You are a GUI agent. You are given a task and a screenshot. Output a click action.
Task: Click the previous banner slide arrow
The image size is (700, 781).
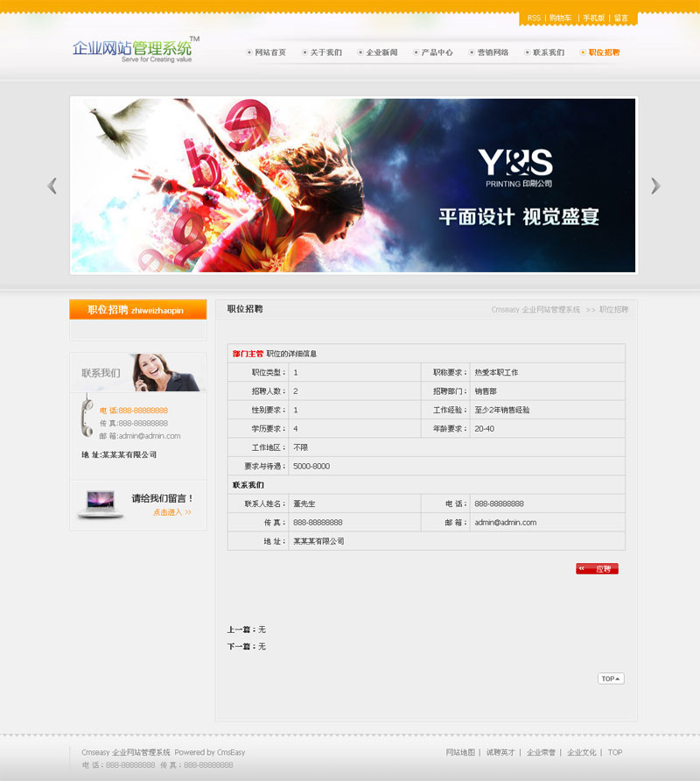(52, 186)
